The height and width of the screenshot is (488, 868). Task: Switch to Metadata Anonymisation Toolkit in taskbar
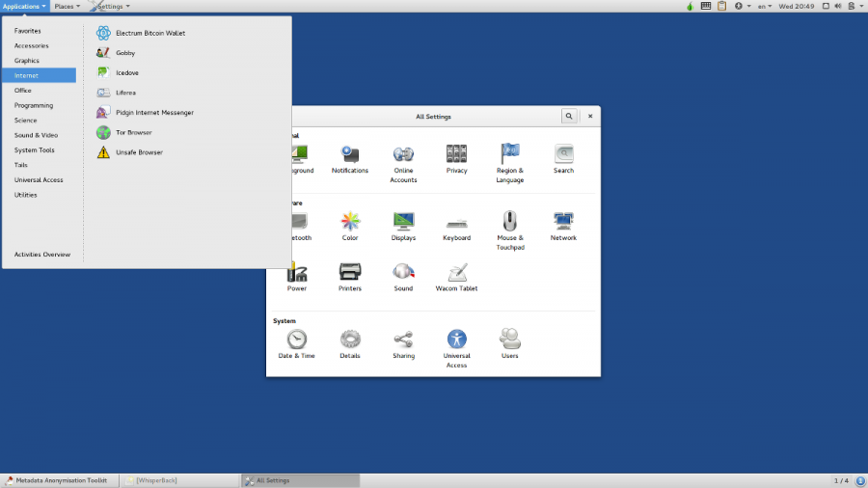(x=60, y=480)
